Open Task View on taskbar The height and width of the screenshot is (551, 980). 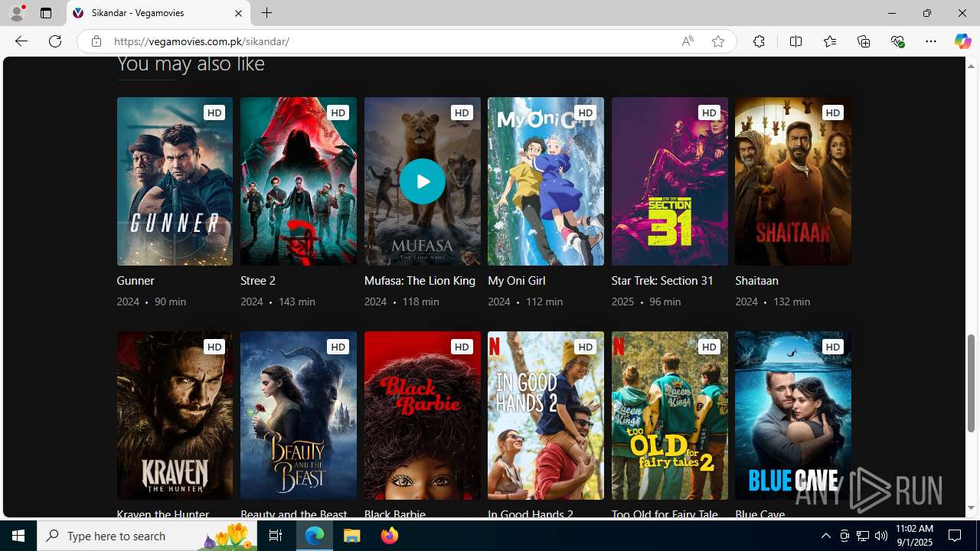pos(276,536)
